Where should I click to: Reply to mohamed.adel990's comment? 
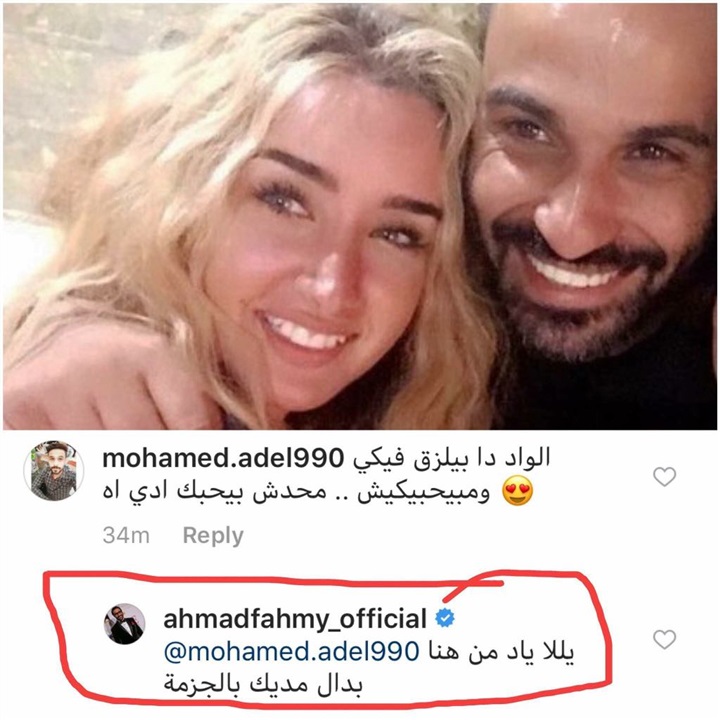213,535
